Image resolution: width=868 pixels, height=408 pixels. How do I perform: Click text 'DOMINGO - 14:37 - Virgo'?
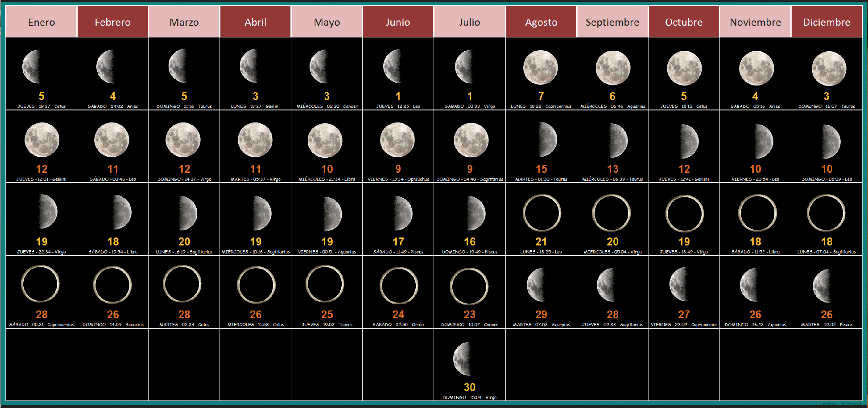coord(184,179)
